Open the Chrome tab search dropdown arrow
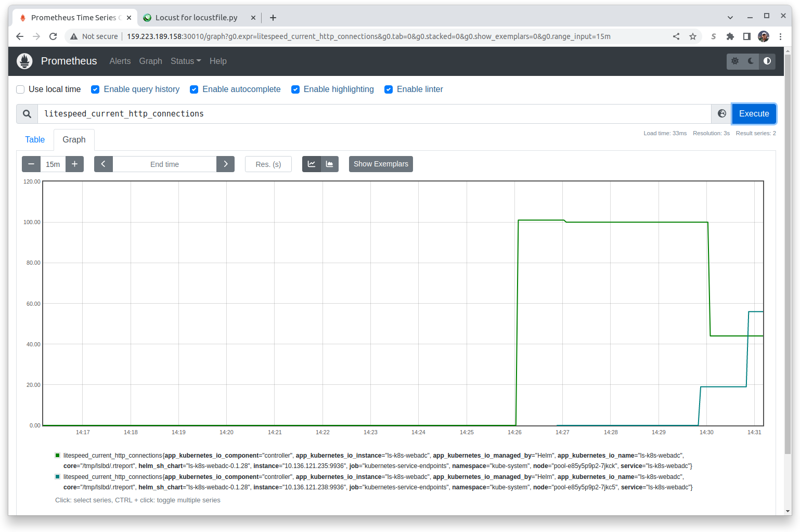800x532 pixels. tap(730, 18)
